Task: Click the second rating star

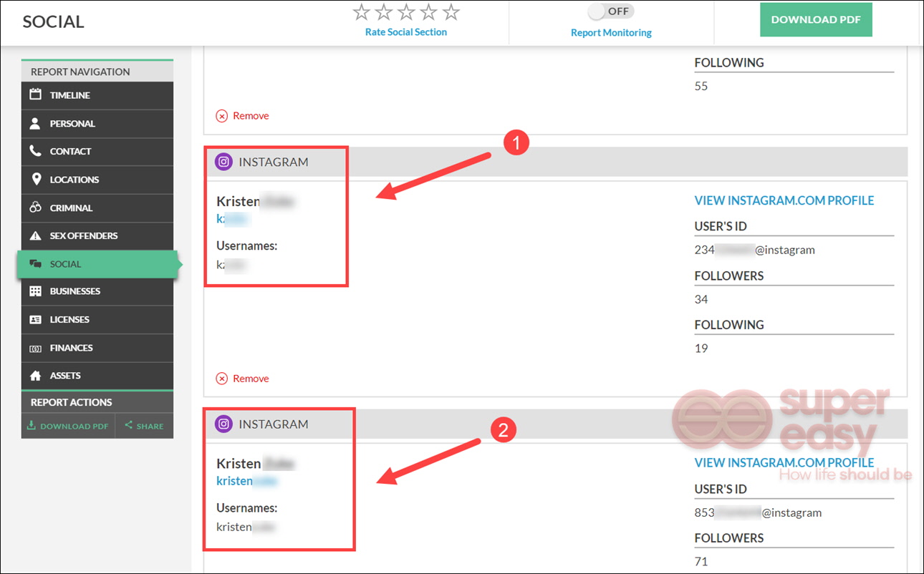Action: click(x=384, y=12)
